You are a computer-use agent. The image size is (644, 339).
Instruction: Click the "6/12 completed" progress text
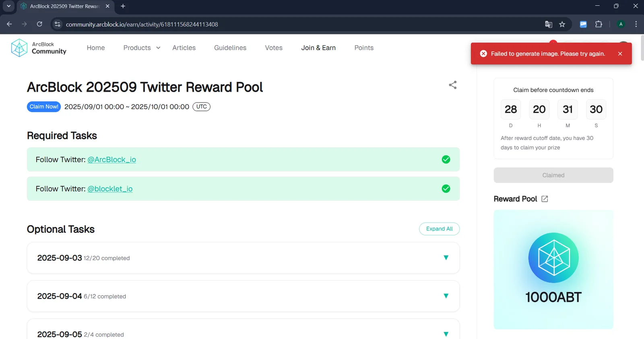(105, 296)
